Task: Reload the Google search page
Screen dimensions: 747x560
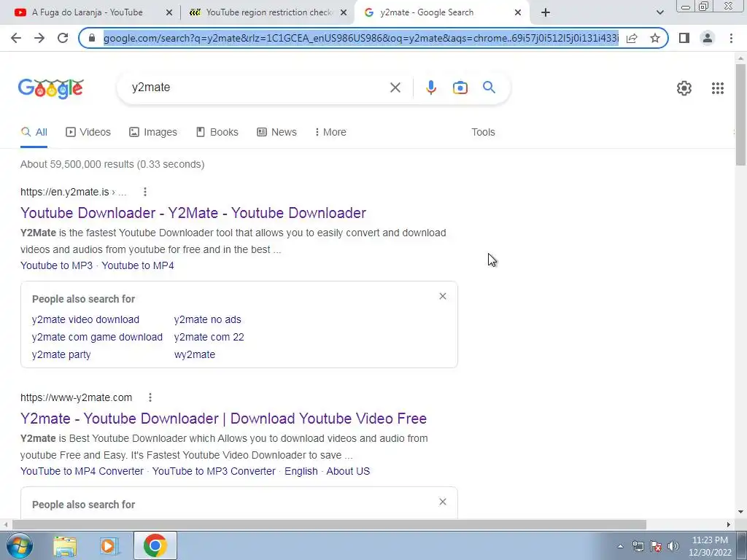Action: tap(63, 38)
